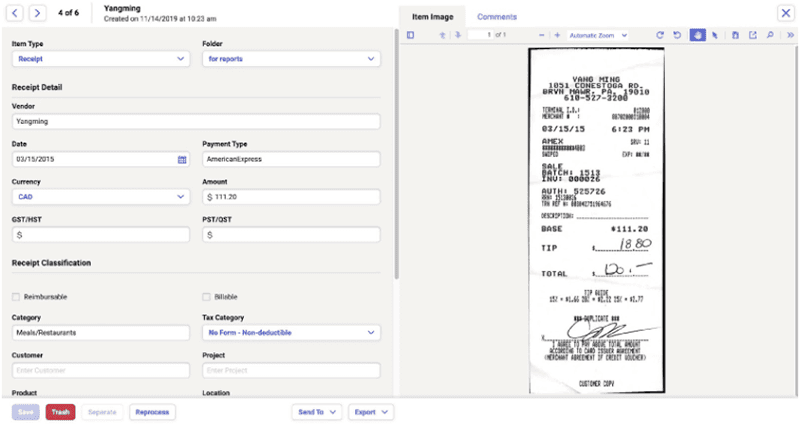
Task: Click the Payment Type field
Action: pyautogui.click(x=291, y=159)
